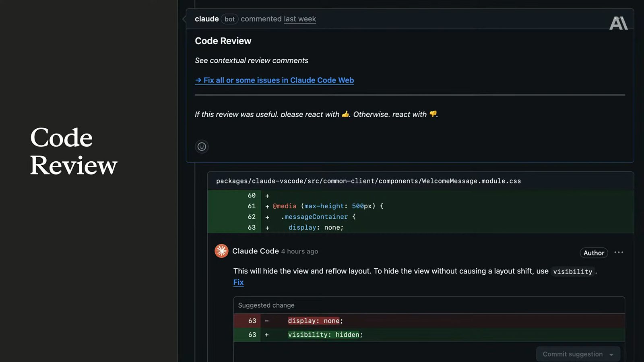Click the 'Suggested change' header
This screenshot has height=362, width=644.
(x=266, y=305)
